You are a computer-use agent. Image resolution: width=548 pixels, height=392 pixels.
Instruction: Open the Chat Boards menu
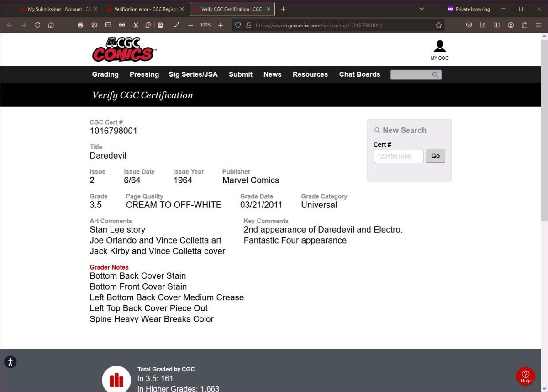pos(359,74)
